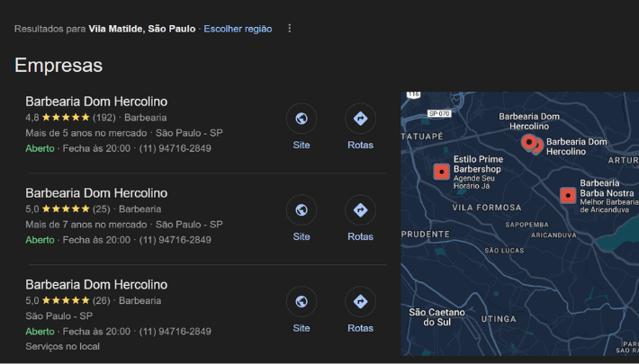Screen dimensions: 639x364
Task: Open the third Barbearia Dom Hercolino listing with 26 reviews
Action: point(96,285)
